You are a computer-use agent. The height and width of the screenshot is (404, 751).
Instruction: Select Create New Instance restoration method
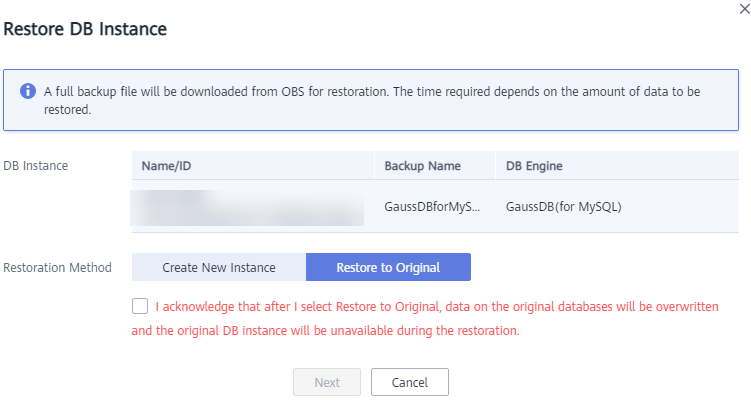coord(219,267)
